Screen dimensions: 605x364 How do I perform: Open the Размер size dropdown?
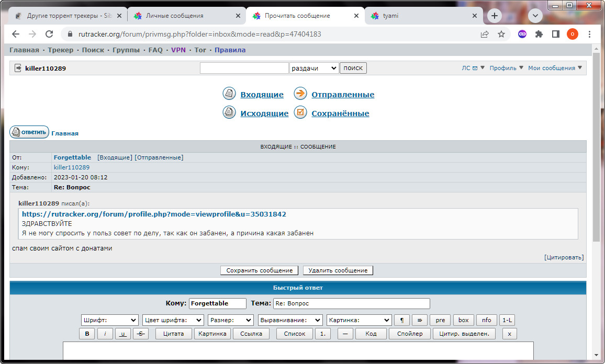point(230,320)
